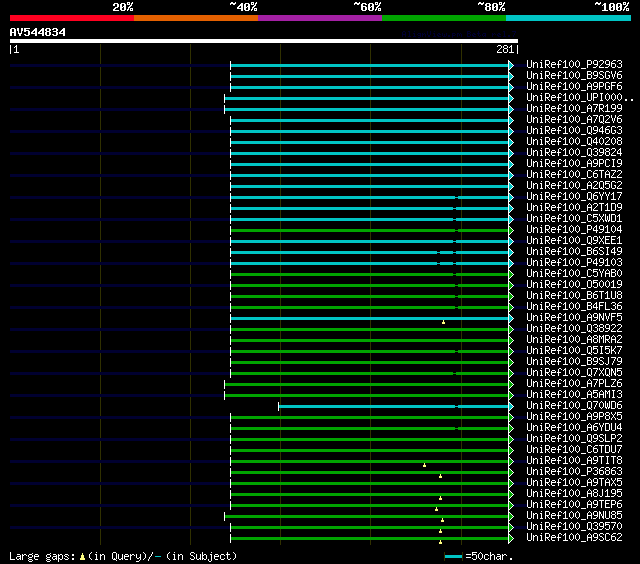Select the UniRef100_Q9XEE1 entry
Screen dimensions: 640x564
[x=574, y=241]
